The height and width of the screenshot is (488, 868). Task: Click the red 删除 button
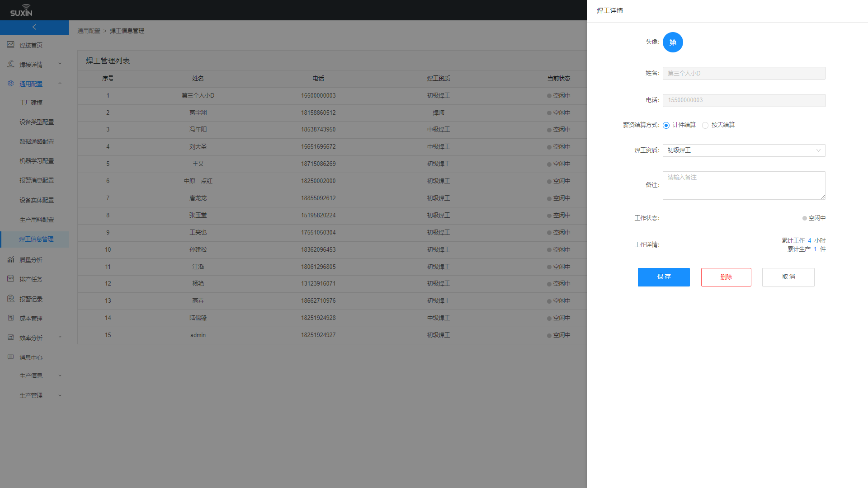tap(726, 277)
